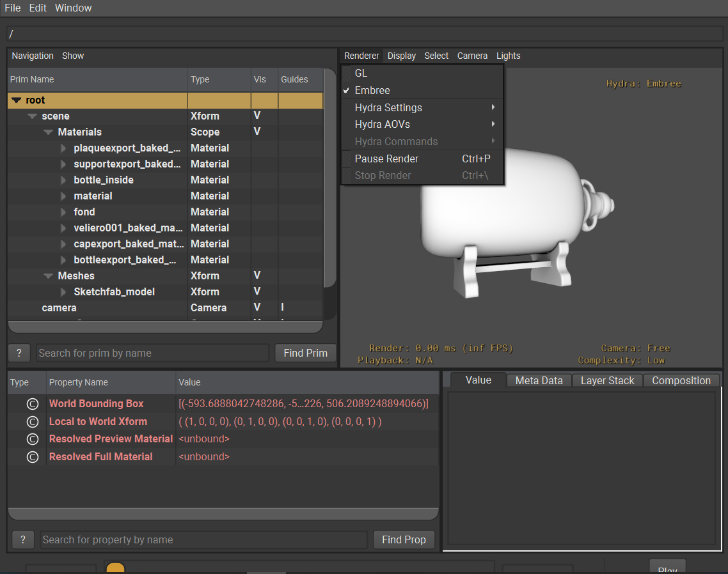Click the computed attribute icon for Resolved Preview Material
The image size is (728, 574).
click(x=33, y=439)
